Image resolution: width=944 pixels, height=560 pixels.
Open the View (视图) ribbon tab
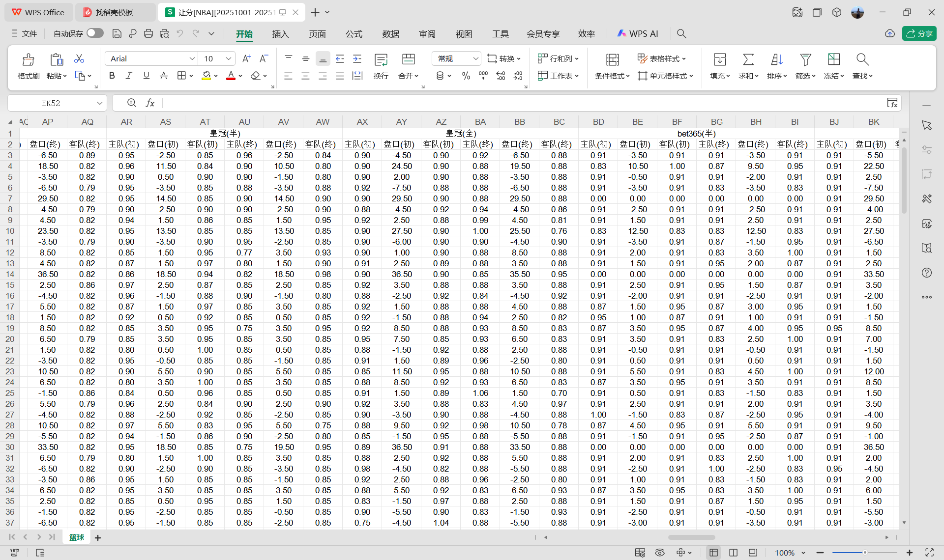click(464, 34)
